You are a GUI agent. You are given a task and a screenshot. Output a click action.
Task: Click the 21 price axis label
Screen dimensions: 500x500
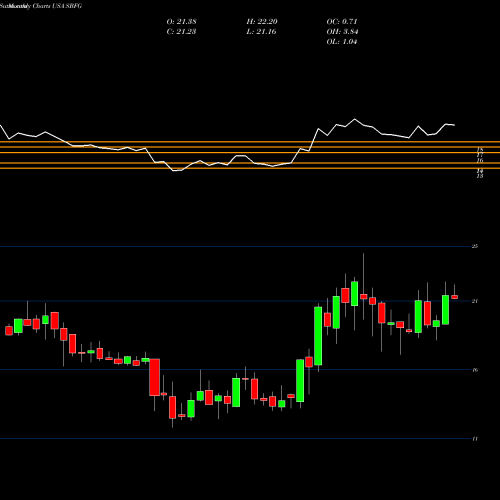(475, 301)
